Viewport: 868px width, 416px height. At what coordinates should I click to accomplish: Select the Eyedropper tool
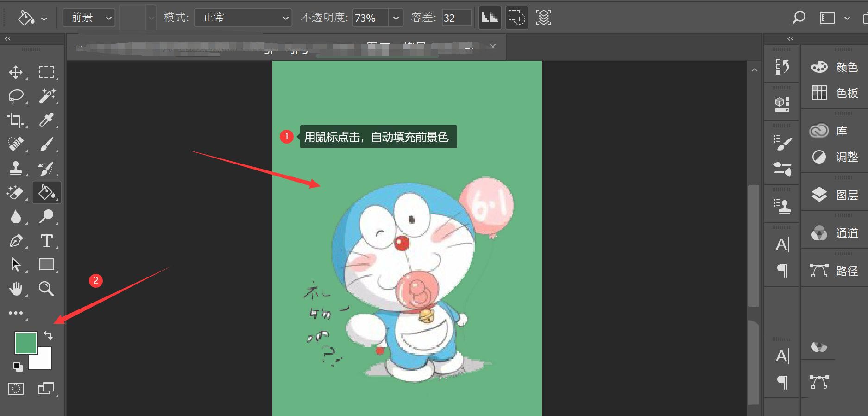click(47, 120)
